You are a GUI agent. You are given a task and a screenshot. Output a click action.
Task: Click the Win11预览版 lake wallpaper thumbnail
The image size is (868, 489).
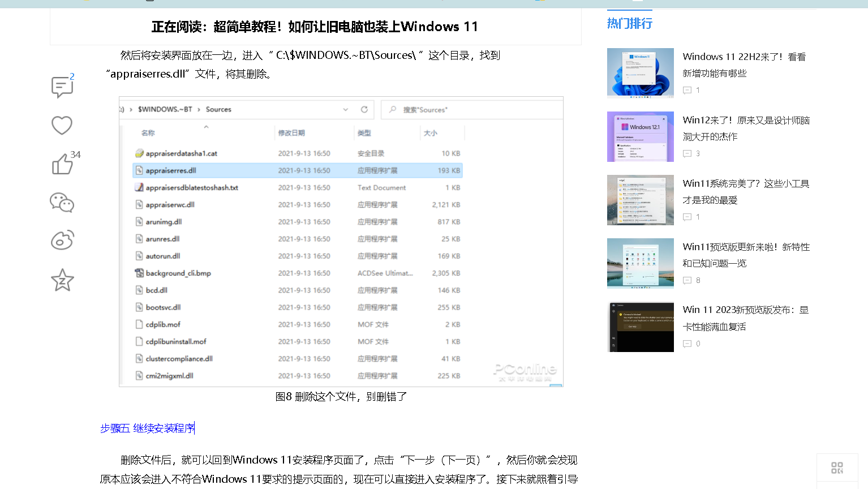641,263
